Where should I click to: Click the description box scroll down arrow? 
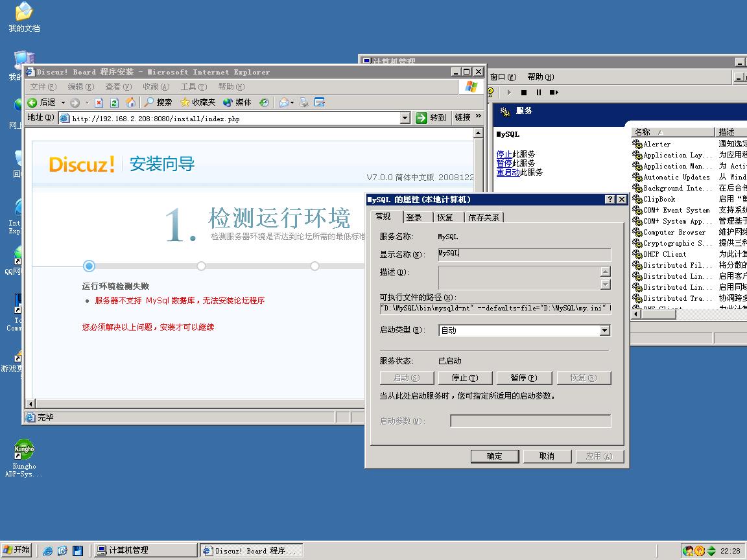pyautogui.click(x=606, y=285)
